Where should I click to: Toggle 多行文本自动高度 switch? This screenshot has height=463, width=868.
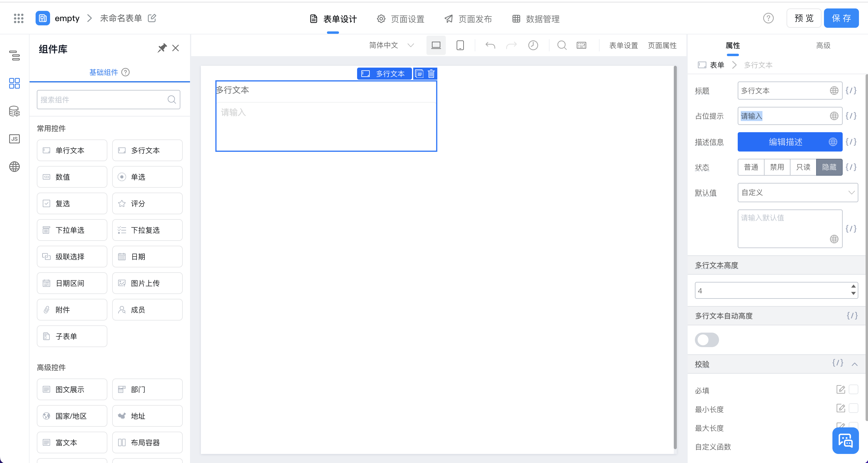tap(707, 340)
